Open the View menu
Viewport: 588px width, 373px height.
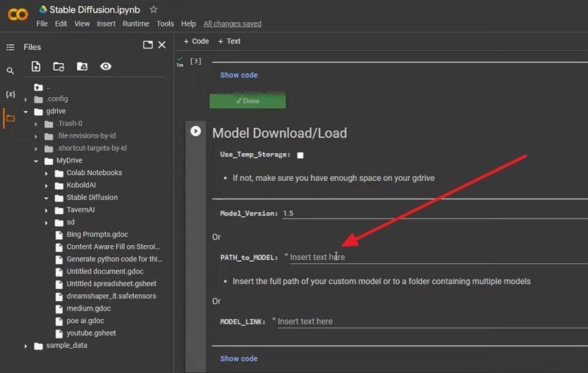click(x=82, y=24)
